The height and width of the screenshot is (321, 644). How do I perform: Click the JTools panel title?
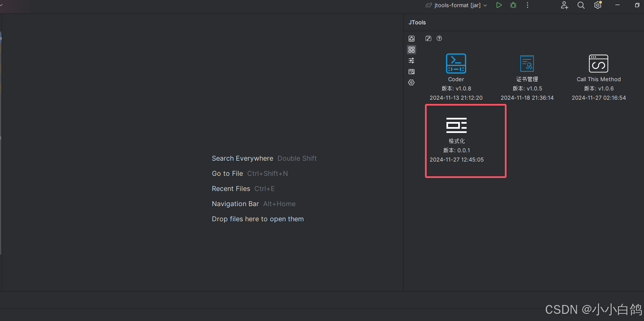417,22
